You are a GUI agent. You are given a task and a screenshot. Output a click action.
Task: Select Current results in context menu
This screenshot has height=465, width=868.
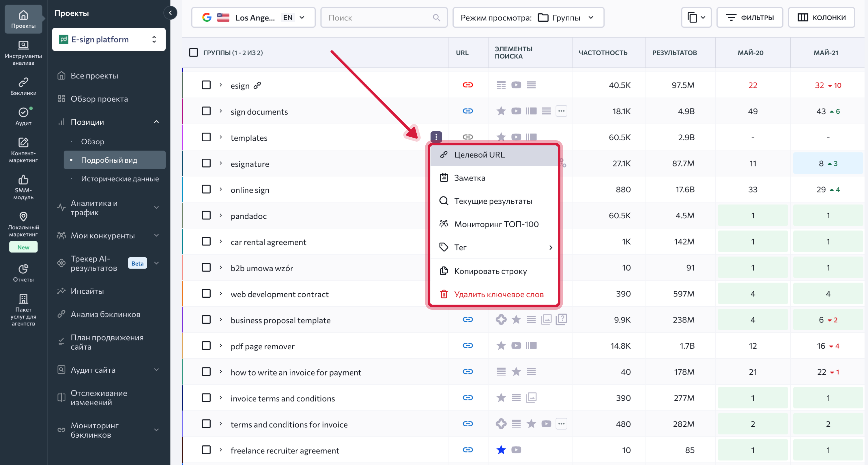click(494, 201)
